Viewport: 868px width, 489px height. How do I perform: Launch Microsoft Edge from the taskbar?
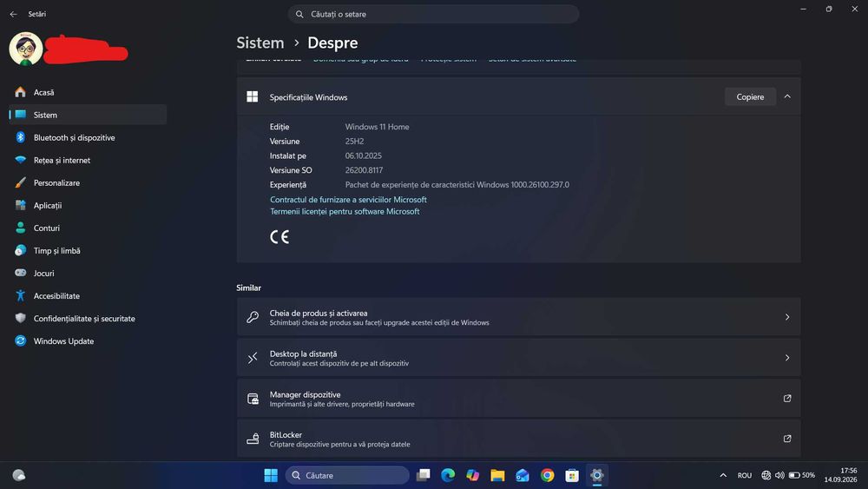pyautogui.click(x=448, y=475)
